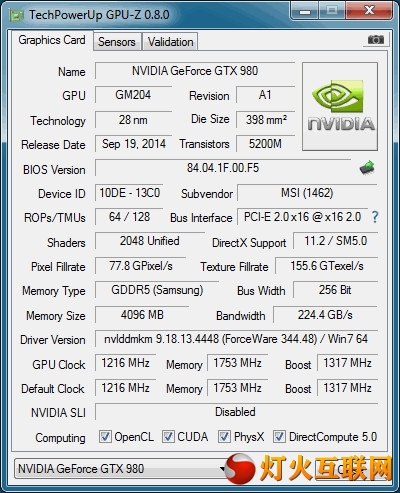Open the NVIDIA GeForce GTX 980 dropdown
400x493 pixels.
click(x=121, y=469)
